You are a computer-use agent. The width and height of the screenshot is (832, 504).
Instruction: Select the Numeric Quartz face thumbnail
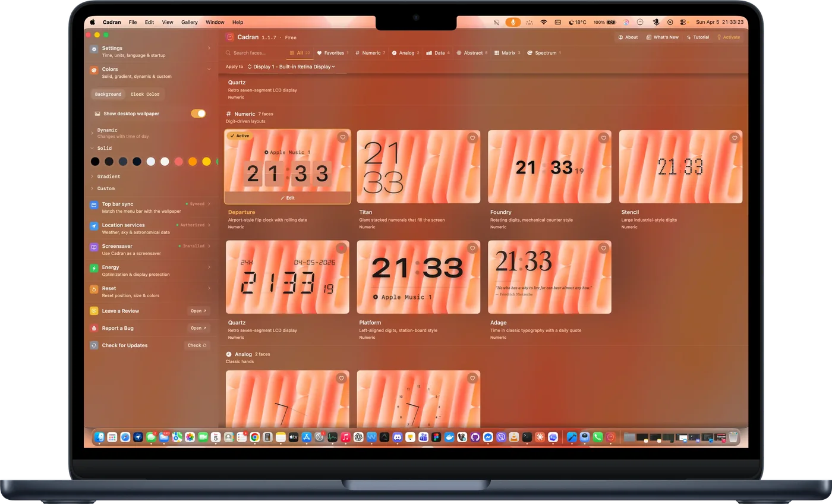click(x=288, y=277)
